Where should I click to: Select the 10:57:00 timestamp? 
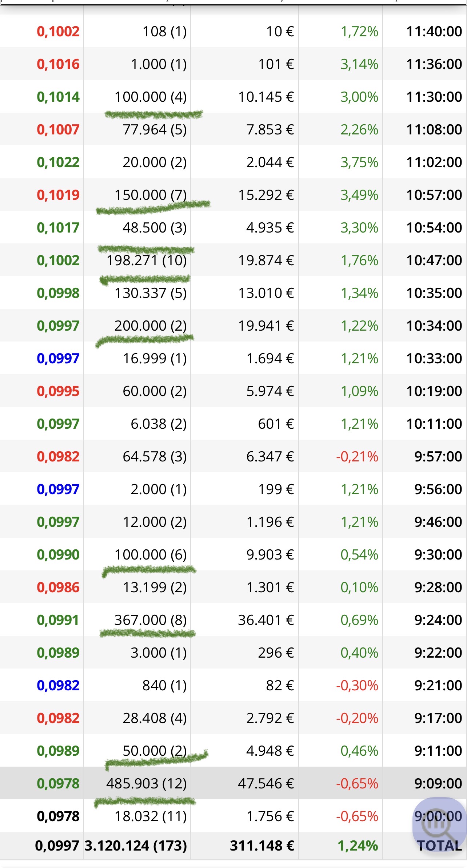tap(434, 195)
